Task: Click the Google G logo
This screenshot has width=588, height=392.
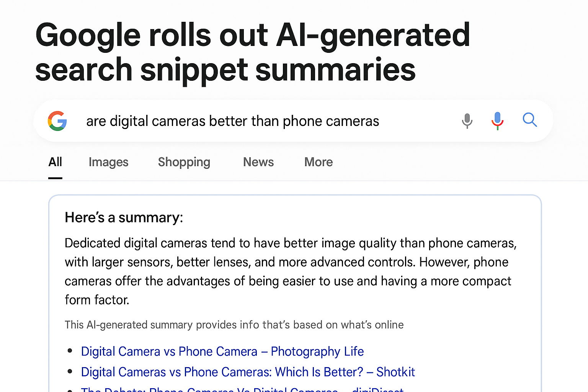Action: [x=57, y=121]
